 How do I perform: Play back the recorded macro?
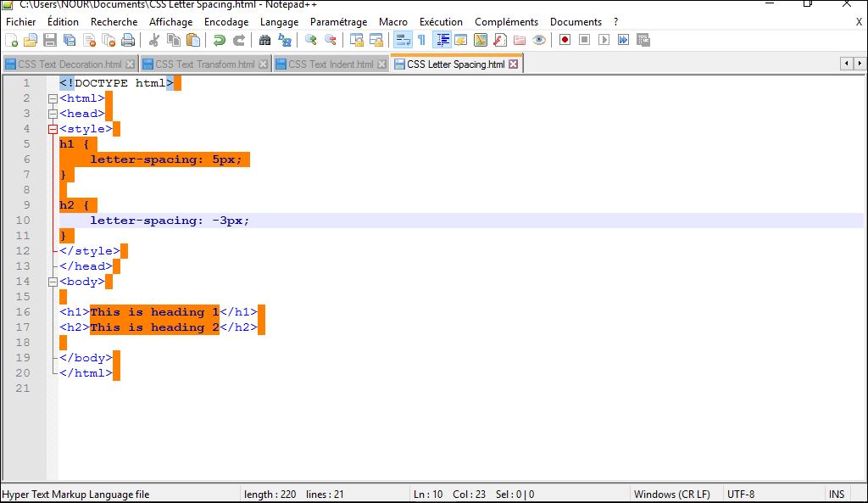pos(604,40)
